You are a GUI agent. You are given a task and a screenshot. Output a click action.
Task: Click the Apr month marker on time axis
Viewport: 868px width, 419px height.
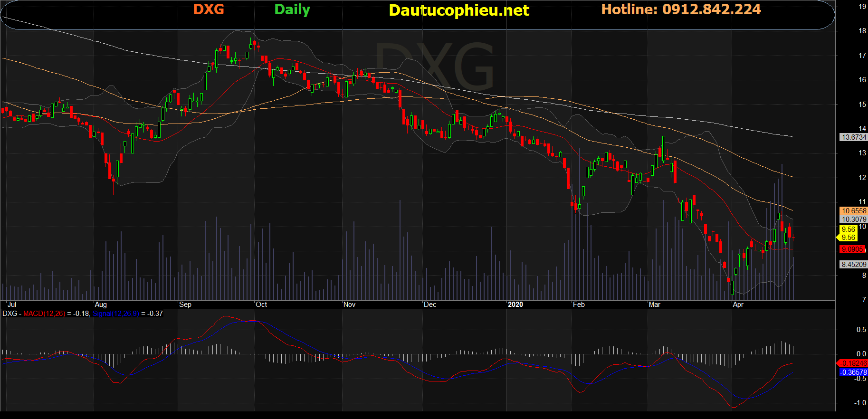[x=738, y=305]
